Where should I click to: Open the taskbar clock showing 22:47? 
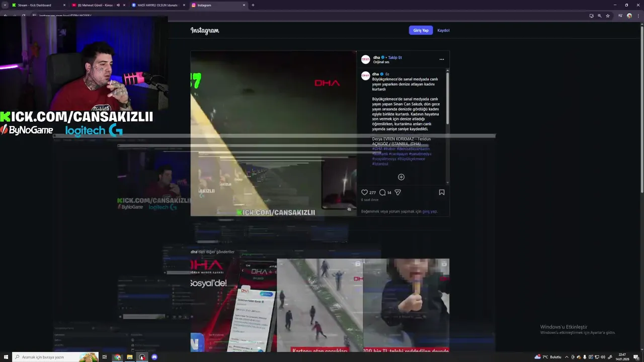tap(622, 357)
